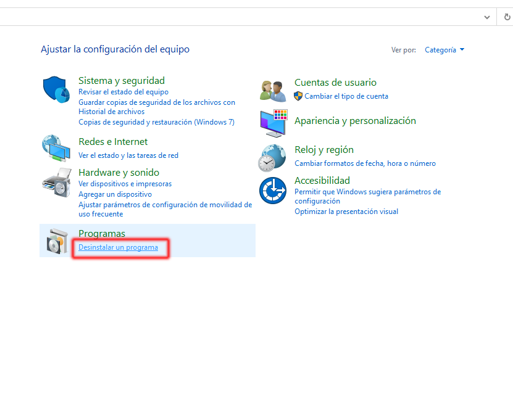Click the Apariencia y personalización monitor icon
513x420 pixels.
[274, 123]
